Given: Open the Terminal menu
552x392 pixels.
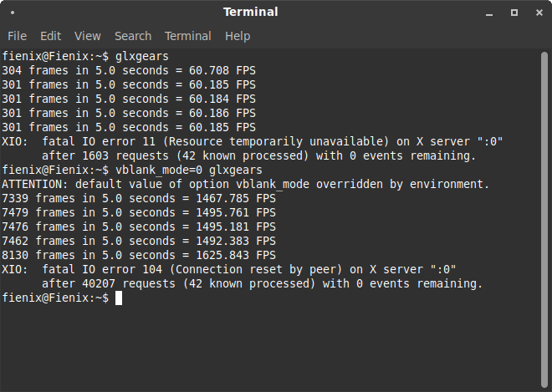Looking at the screenshot, I should (187, 36).
